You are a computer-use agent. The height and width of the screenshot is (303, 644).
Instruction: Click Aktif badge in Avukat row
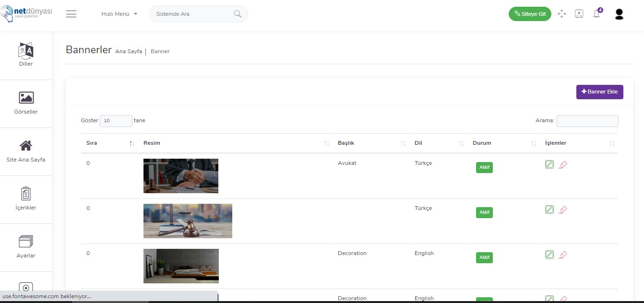coord(484,167)
